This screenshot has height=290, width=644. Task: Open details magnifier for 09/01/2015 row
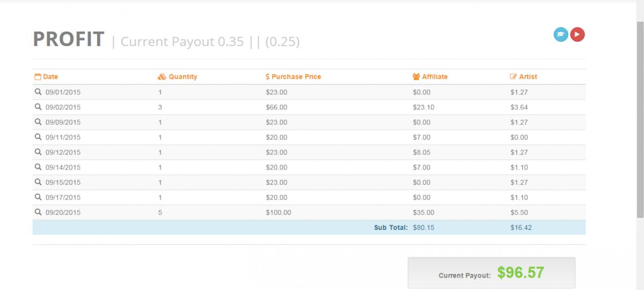click(x=38, y=92)
